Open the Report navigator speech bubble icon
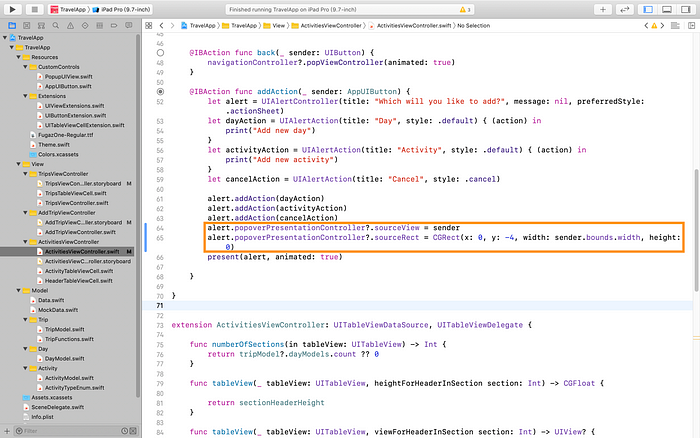The image size is (700, 438). coord(129,25)
